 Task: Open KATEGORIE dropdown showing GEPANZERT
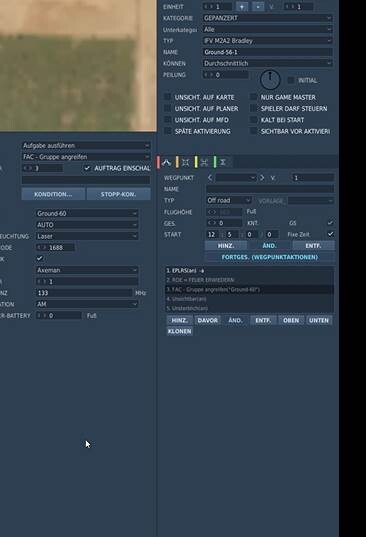pos(267,18)
